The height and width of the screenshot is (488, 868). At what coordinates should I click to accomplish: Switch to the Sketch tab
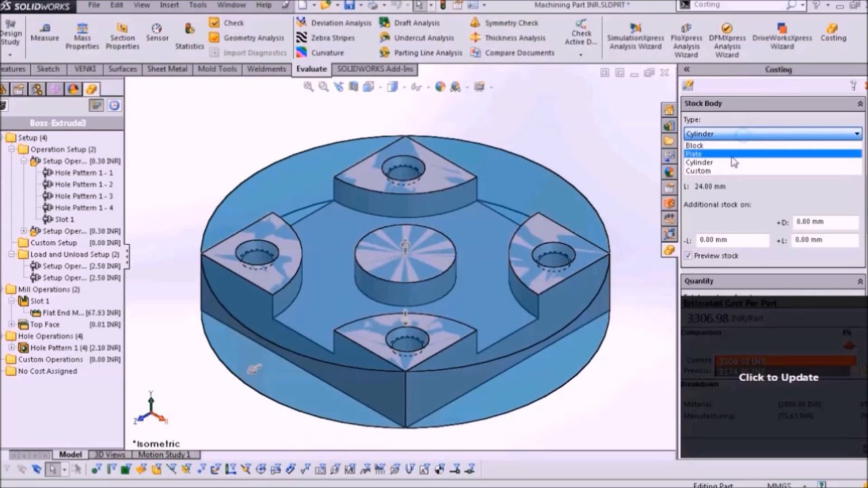(x=48, y=69)
